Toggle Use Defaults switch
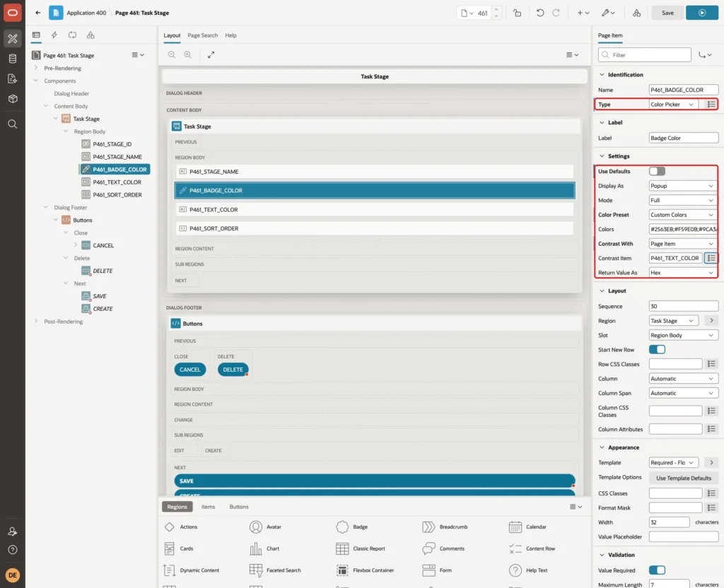 click(x=657, y=171)
